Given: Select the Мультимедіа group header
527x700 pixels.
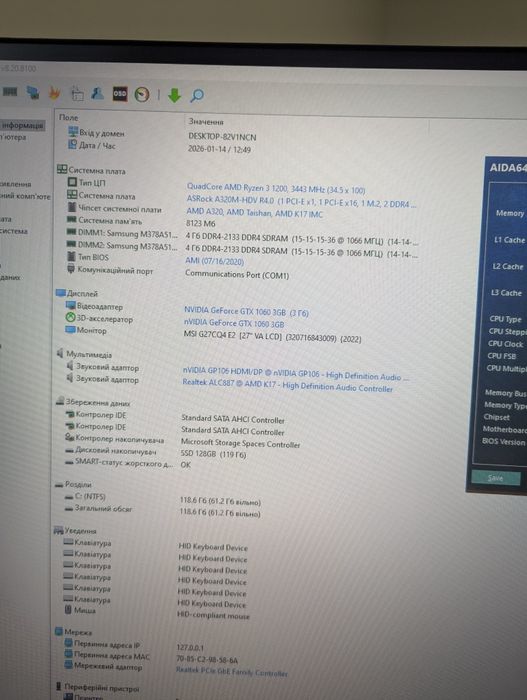Looking at the screenshot, I should [x=89, y=354].
